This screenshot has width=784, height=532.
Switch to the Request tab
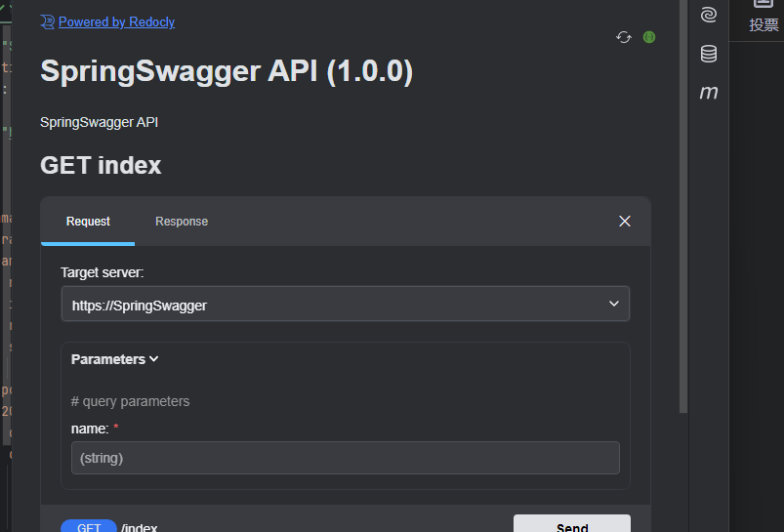[88, 222]
